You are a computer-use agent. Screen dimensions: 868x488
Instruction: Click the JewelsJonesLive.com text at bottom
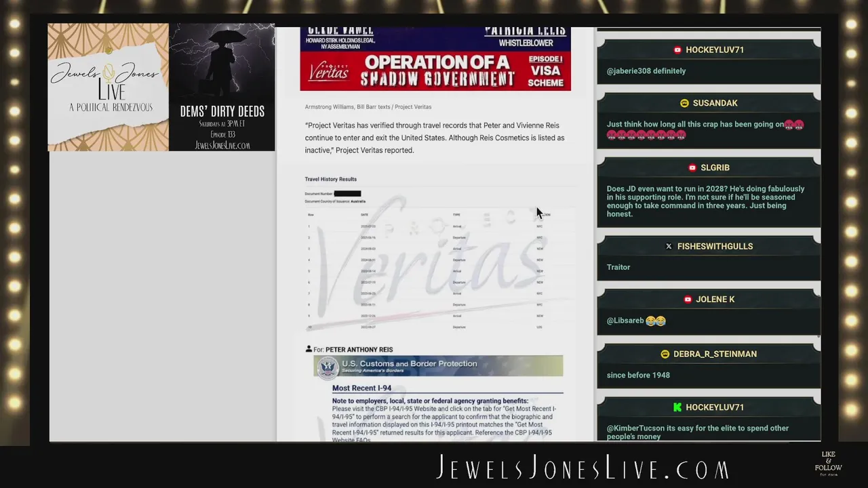583,468
